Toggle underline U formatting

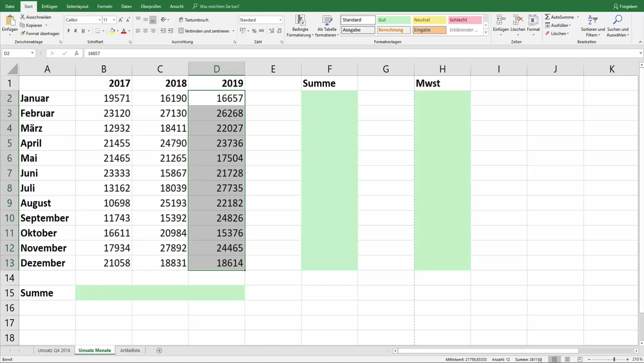point(83,31)
